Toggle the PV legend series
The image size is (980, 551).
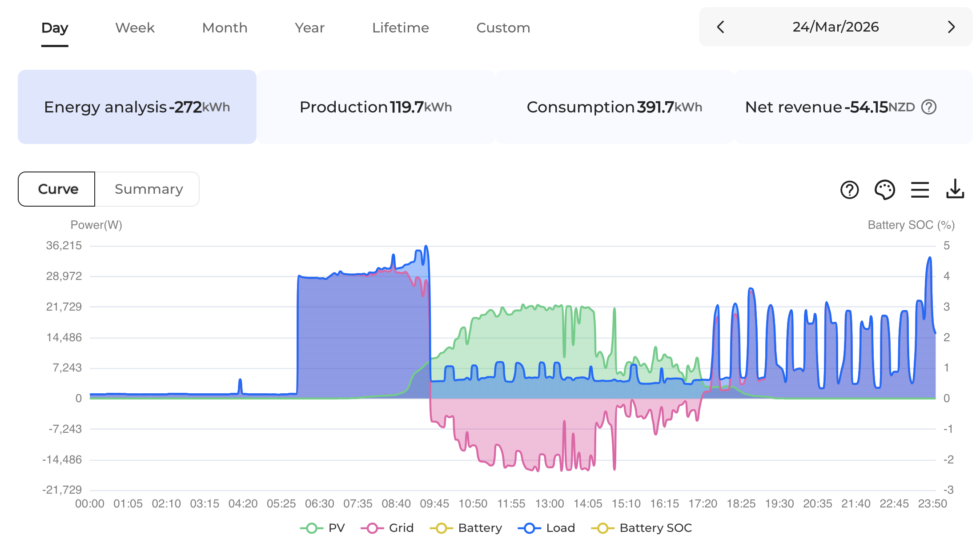323,528
